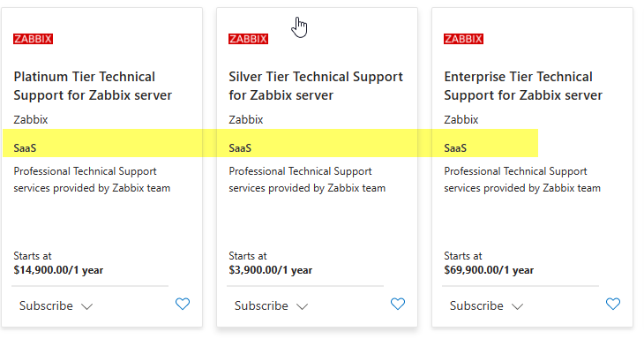This screenshot has height=354, width=644.
Task: Favorite the Silver Tier offer heart icon
Action: point(398,305)
